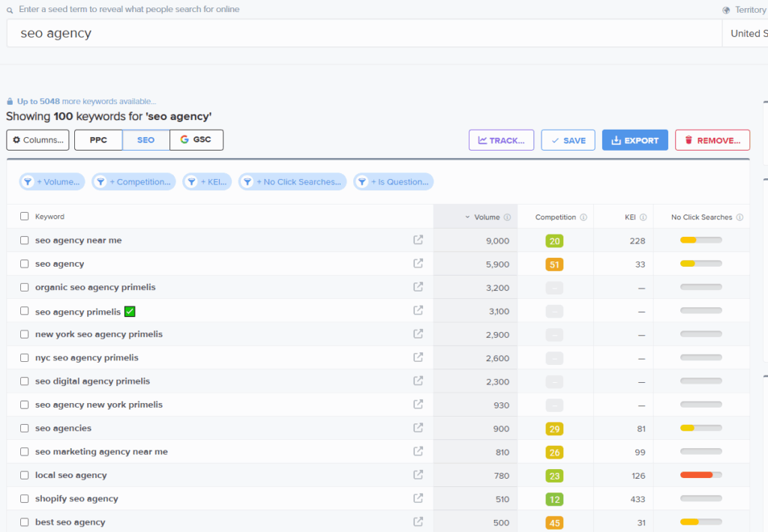Open 'Up to 5048 more keywords available' link
This screenshot has width=768, height=532.
pyautogui.click(x=87, y=101)
